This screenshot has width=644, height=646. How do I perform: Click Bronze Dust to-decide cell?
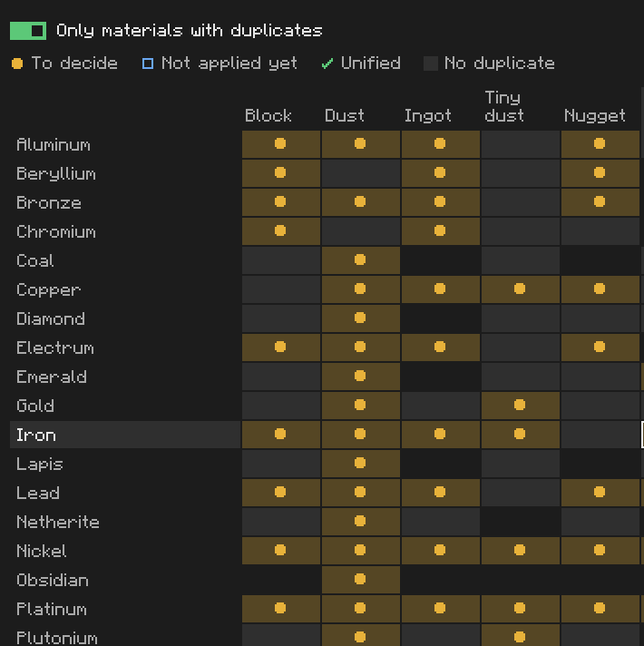tap(361, 201)
